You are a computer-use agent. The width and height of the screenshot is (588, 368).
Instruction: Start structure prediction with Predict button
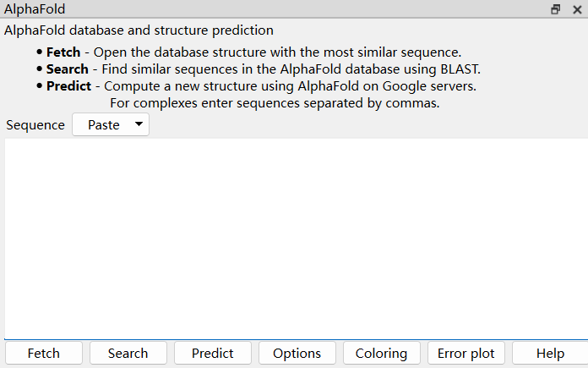[x=212, y=354]
